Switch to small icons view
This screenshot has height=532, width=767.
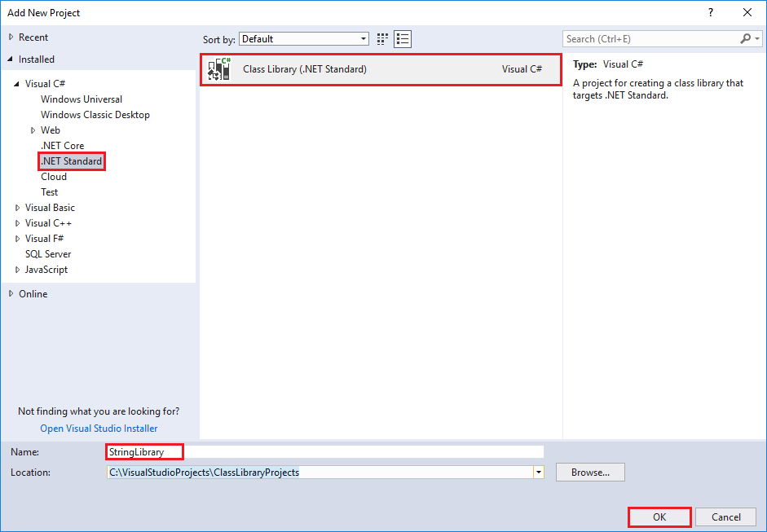pos(381,38)
